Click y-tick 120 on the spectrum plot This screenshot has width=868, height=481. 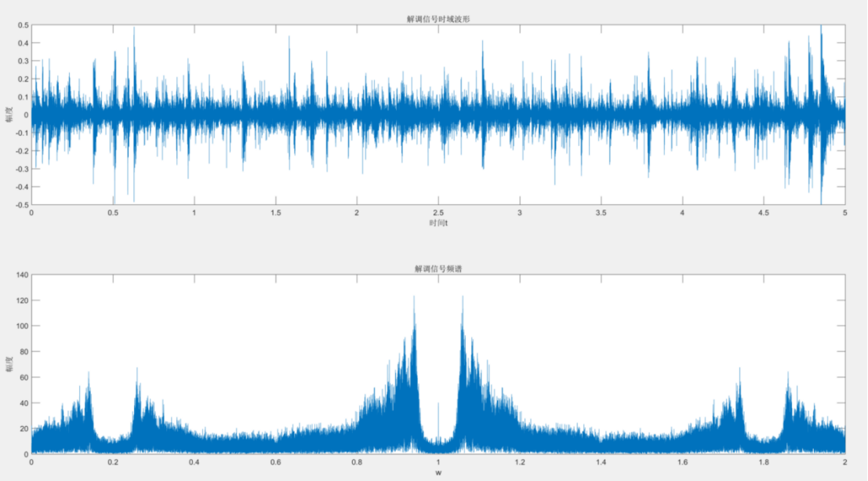[x=23, y=301]
